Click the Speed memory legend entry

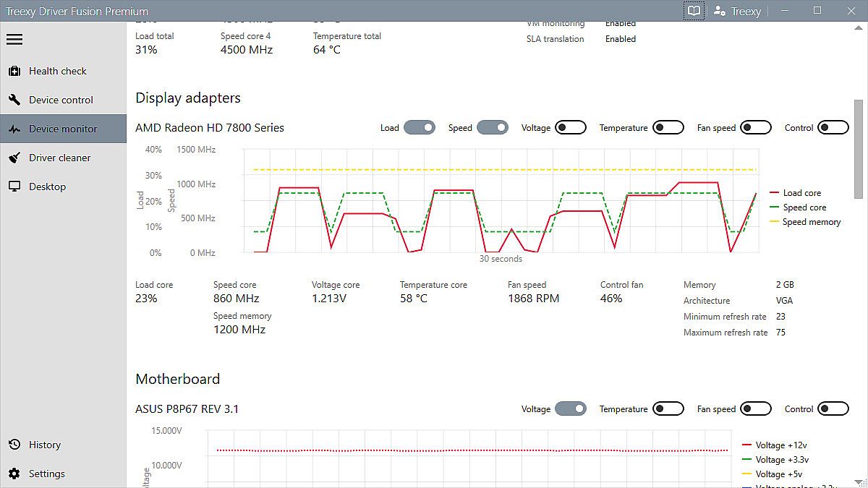click(805, 222)
